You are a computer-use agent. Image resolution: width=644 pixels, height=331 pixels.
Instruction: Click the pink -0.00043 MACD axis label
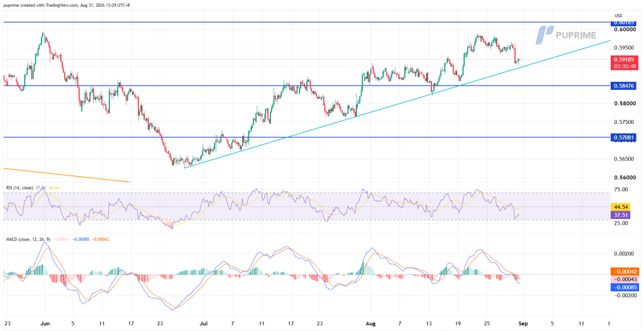pos(623,279)
